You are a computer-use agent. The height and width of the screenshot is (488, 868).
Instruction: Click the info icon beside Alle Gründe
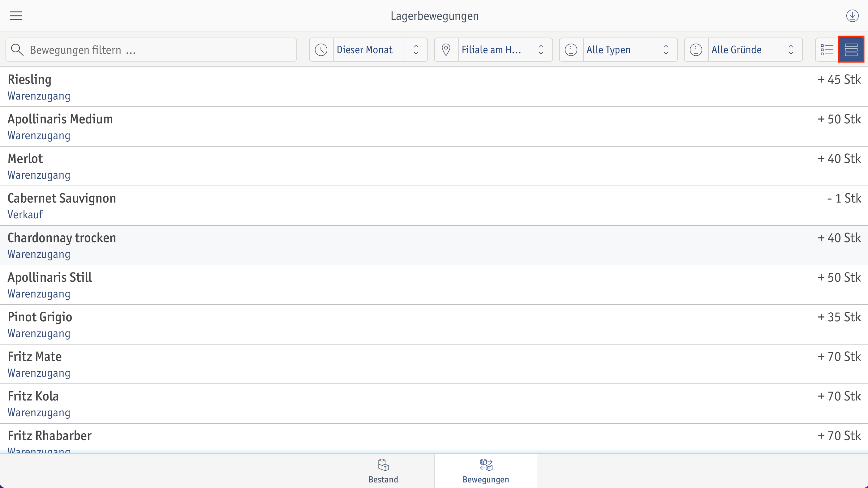(x=696, y=50)
